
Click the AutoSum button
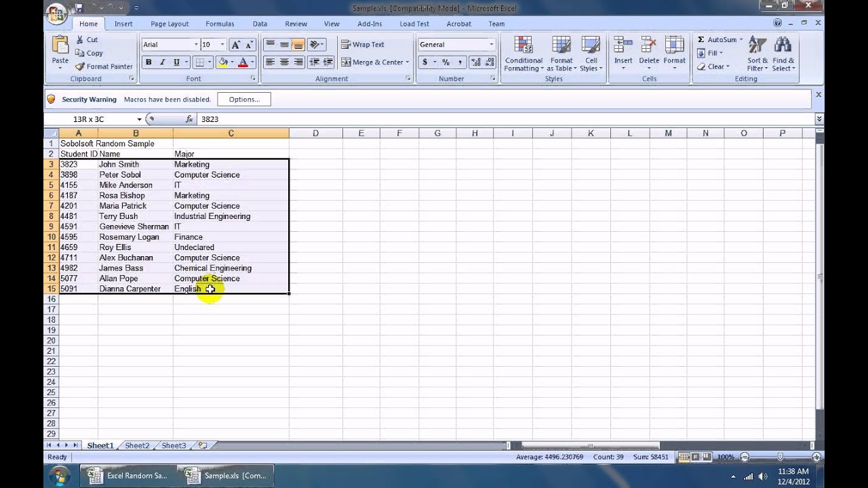tap(720, 40)
